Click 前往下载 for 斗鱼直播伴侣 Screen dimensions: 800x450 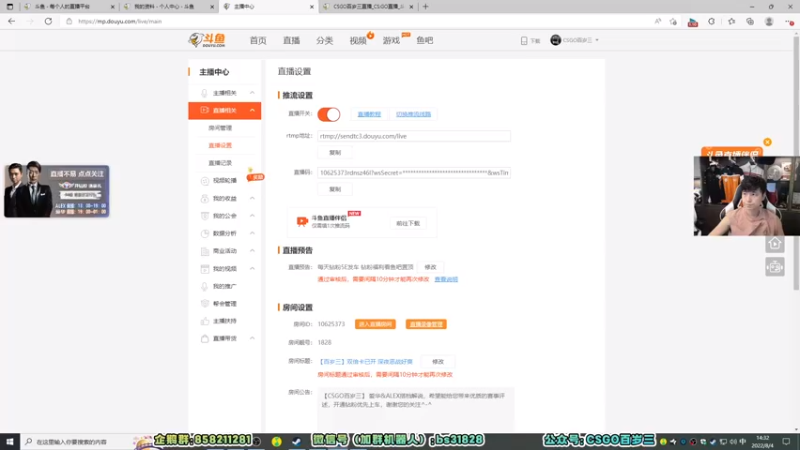click(x=408, y=223)
